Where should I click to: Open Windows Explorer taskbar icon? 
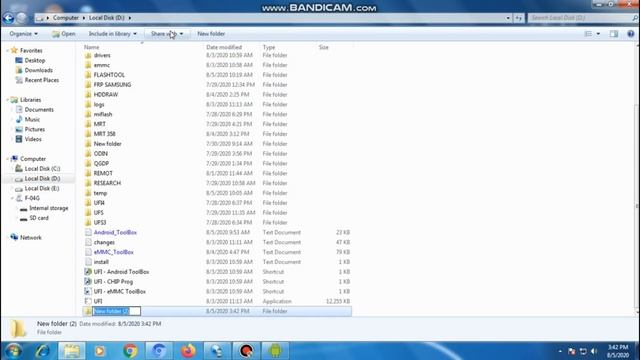72,351
